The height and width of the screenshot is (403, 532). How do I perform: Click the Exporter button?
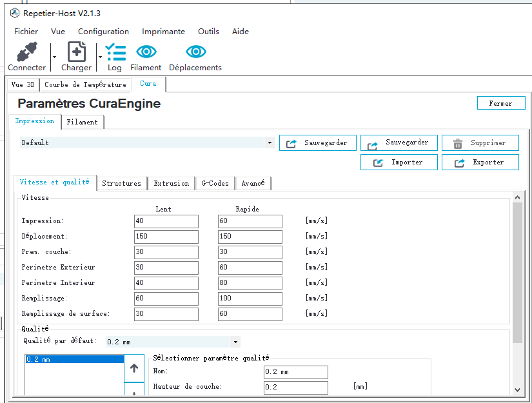(480, 162)
